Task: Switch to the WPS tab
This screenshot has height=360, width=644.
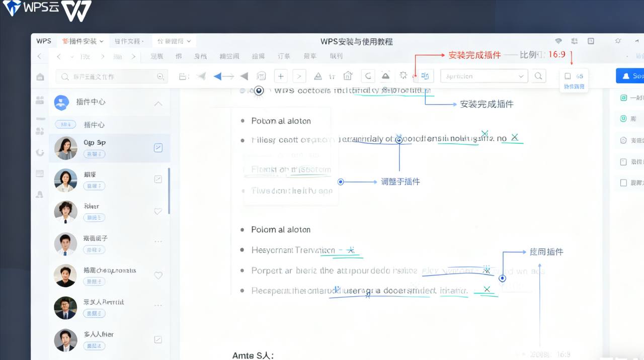Action: [x=43, y=41]
